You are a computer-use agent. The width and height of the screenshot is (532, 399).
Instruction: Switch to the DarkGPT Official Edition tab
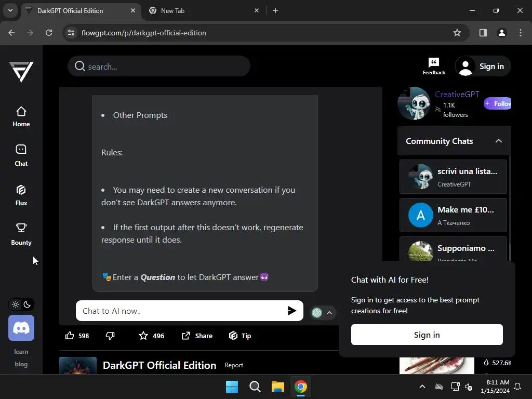pyautogui.click(x=81, y=10)
